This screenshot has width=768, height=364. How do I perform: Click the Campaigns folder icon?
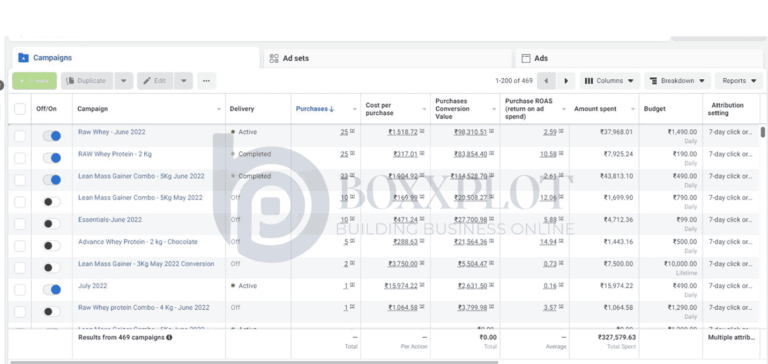24,58
